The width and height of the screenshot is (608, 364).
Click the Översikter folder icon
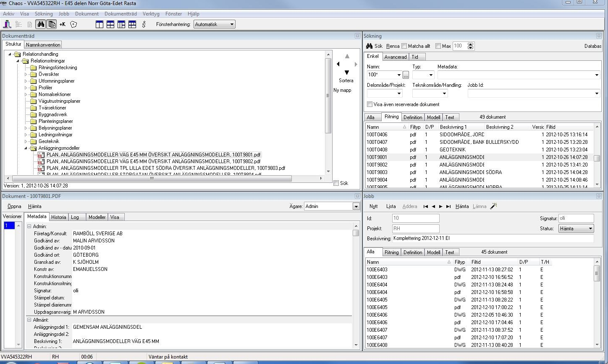pyautogui.click(x=34, y=74)
